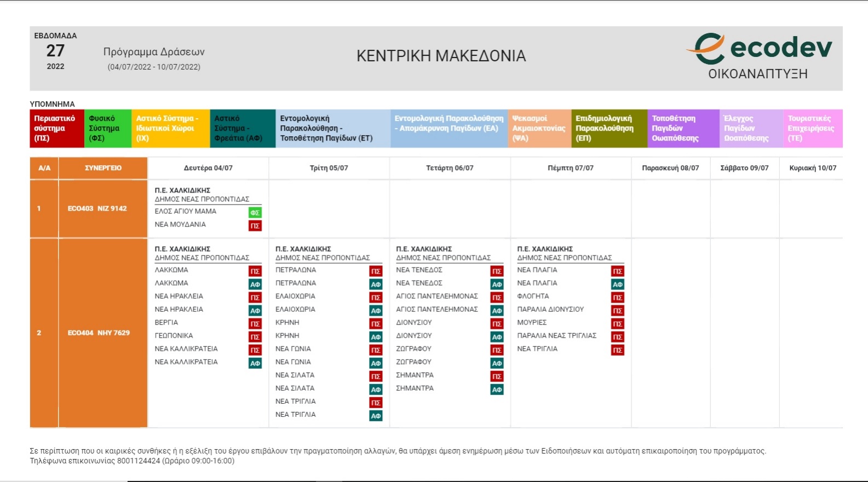Click the ΠΣ badge next to ΠΑΡΑΛΙΑ ΔΙΟΝΥΣΙΟΥ
868x482 pixels.
click(x=617, y=310)
